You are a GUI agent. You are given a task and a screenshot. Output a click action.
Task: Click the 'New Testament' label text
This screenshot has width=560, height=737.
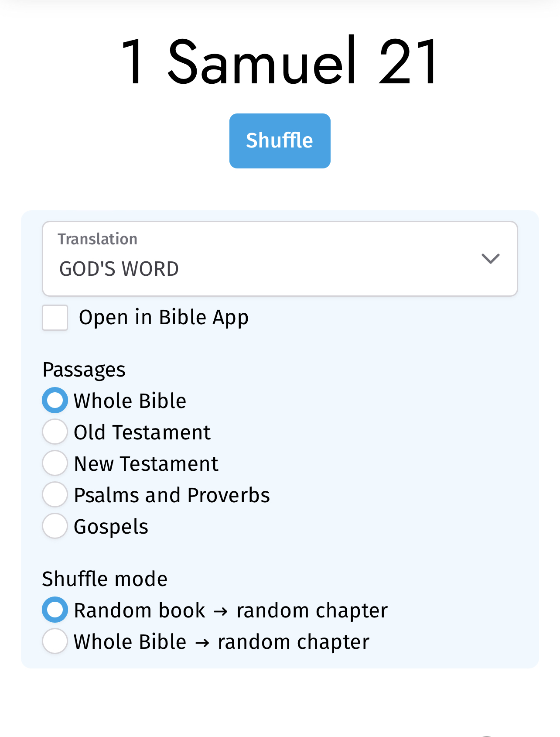click(146, 464)
